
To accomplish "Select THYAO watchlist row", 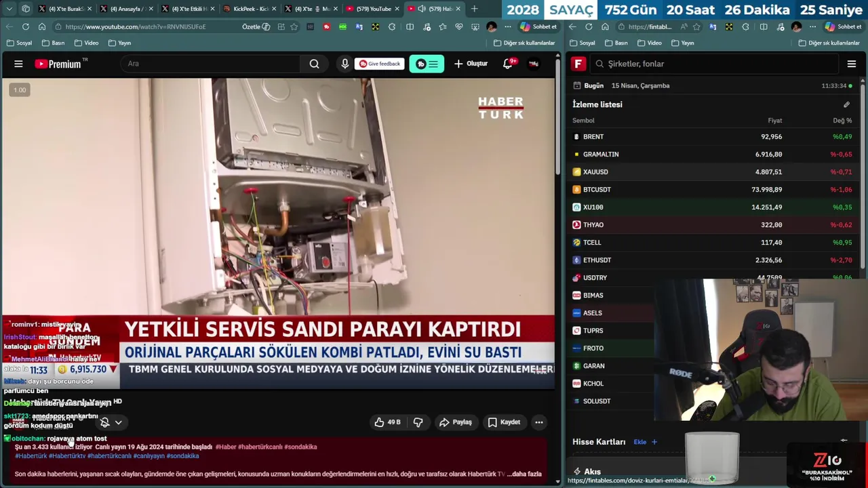I will pos(712,224).
